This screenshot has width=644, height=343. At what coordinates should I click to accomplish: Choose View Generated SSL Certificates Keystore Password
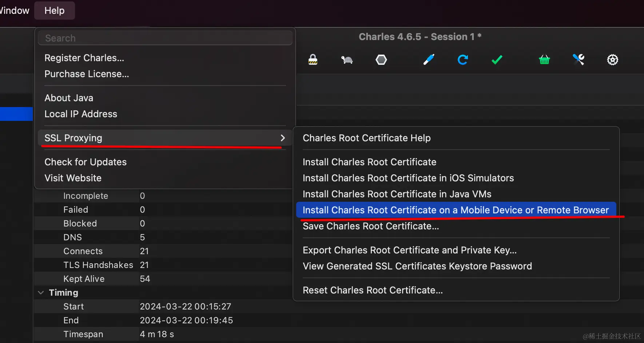pyautogui.click(x=456, y=266)
